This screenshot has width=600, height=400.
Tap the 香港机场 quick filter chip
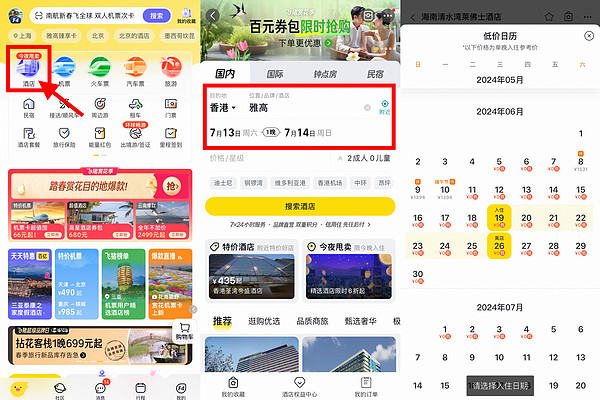(329, 183)
